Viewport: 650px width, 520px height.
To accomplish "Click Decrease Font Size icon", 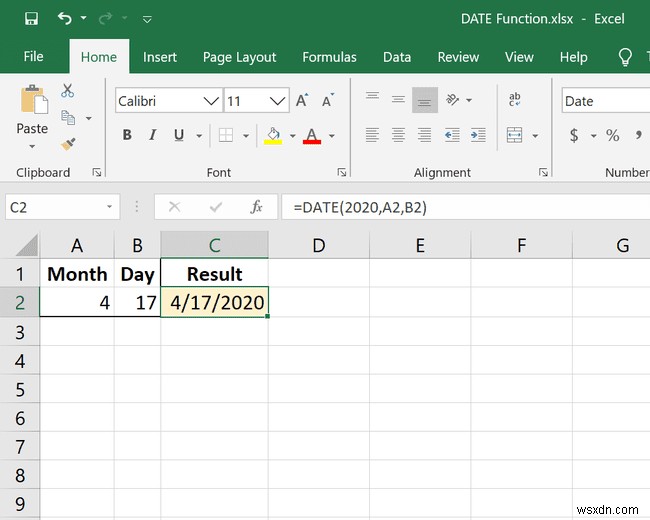I will (328, 100).
